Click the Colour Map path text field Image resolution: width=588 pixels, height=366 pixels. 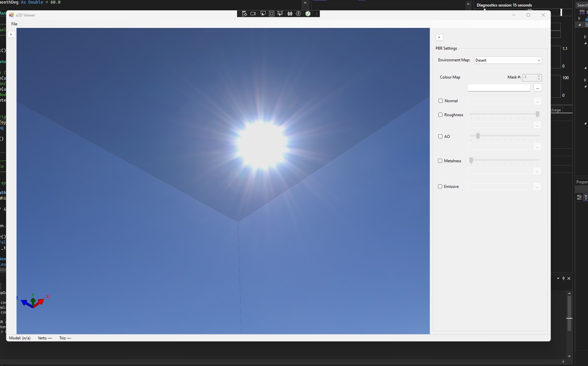click(499, 88)
